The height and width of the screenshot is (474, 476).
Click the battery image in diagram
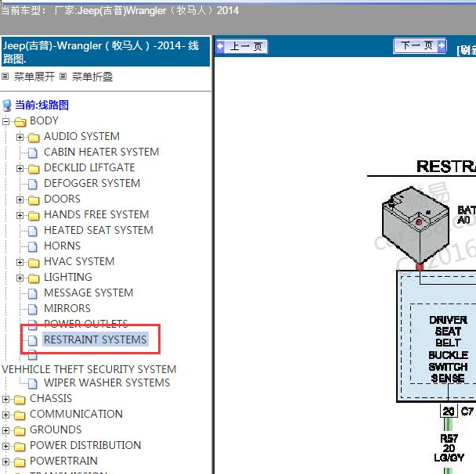click(416, 225)
